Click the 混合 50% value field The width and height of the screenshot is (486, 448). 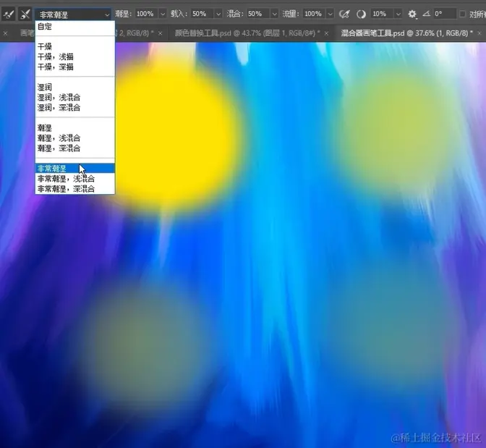(258, 14)
